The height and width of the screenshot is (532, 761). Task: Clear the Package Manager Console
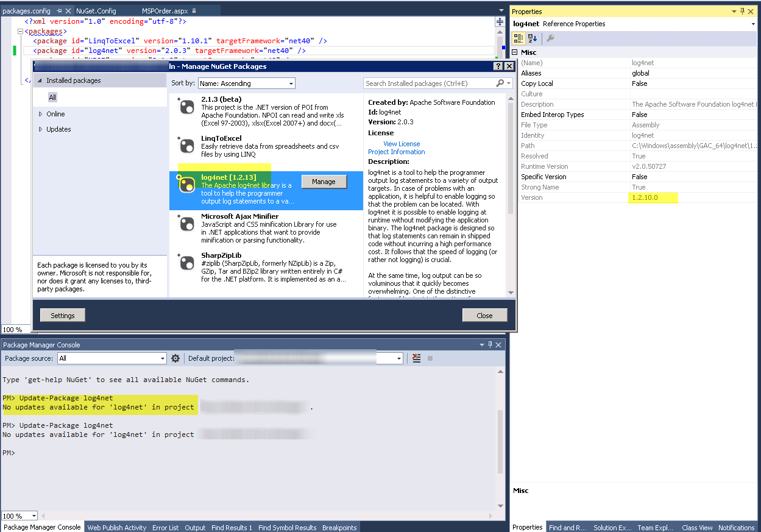pyautogui.click(x=416, y=358)
